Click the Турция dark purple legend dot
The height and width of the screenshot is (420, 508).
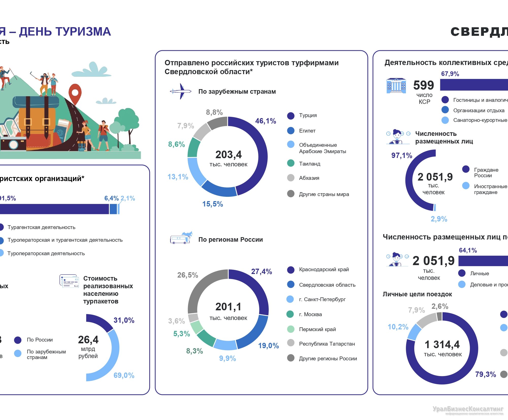tap(291, 116)
